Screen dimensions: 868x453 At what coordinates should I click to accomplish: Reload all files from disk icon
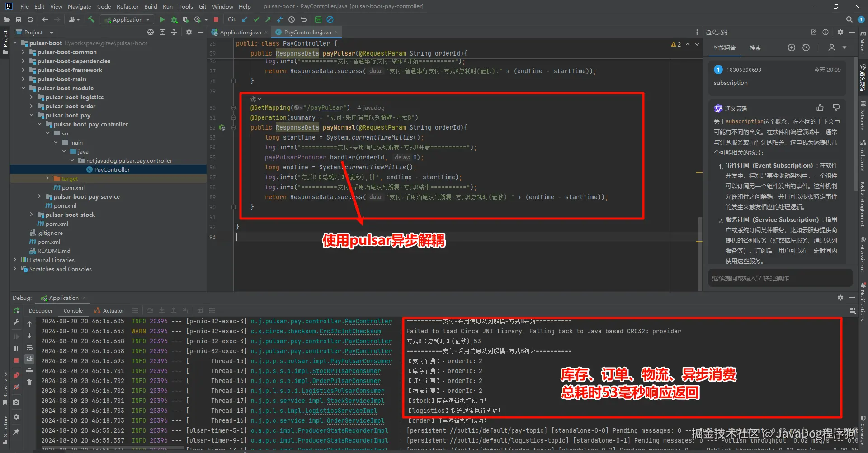click(x=30, y=19)
